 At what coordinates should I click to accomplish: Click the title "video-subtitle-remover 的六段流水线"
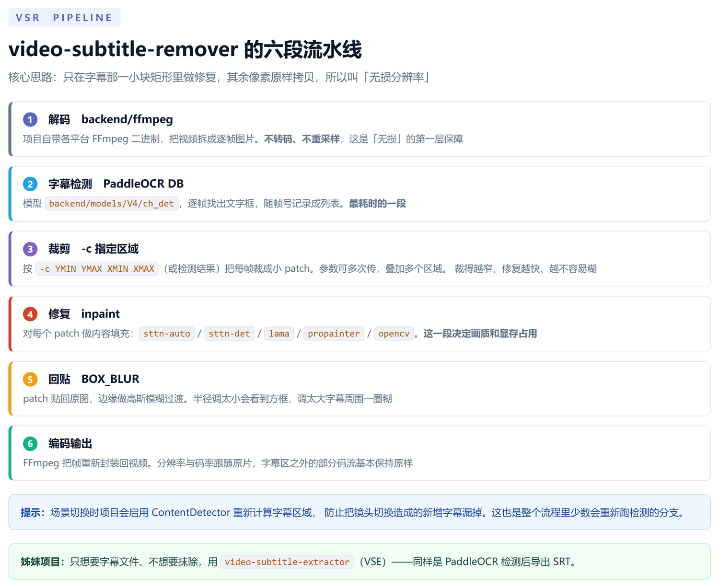point(185,49)
